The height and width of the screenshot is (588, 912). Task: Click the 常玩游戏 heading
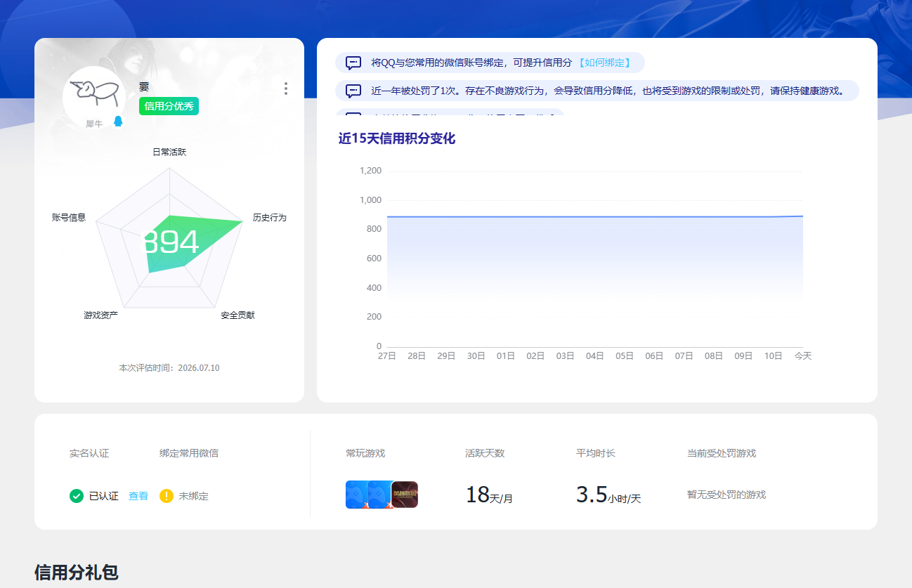tap(365, 453)
